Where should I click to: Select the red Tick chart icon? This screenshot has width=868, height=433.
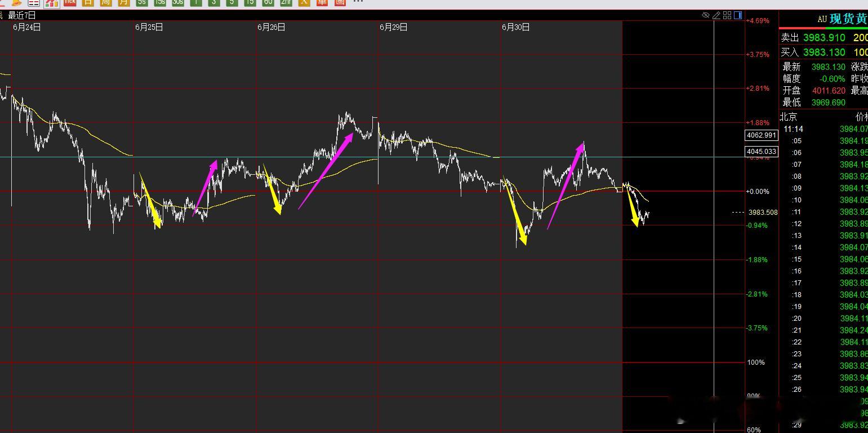(70, 2)
